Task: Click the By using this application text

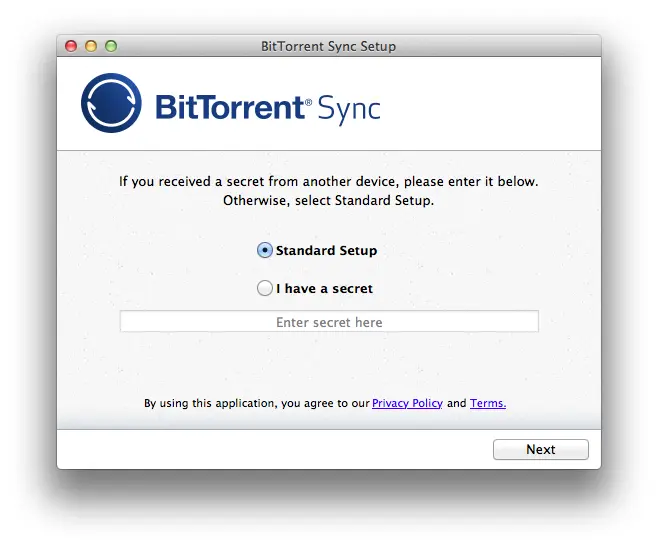Action: 257,403
